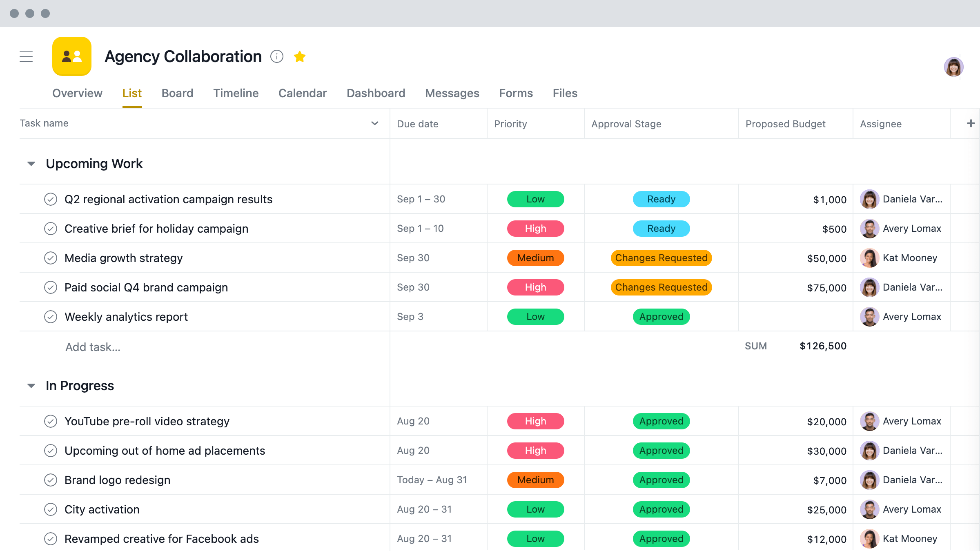Open the Dashboard tab
This screenshot has height=551, width=980.
[376, 93]
